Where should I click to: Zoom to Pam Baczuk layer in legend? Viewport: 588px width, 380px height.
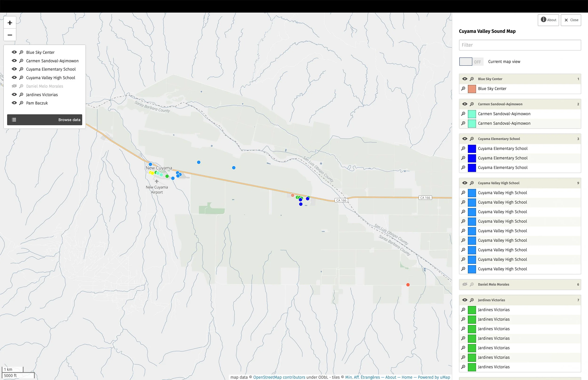pos(21,103)
